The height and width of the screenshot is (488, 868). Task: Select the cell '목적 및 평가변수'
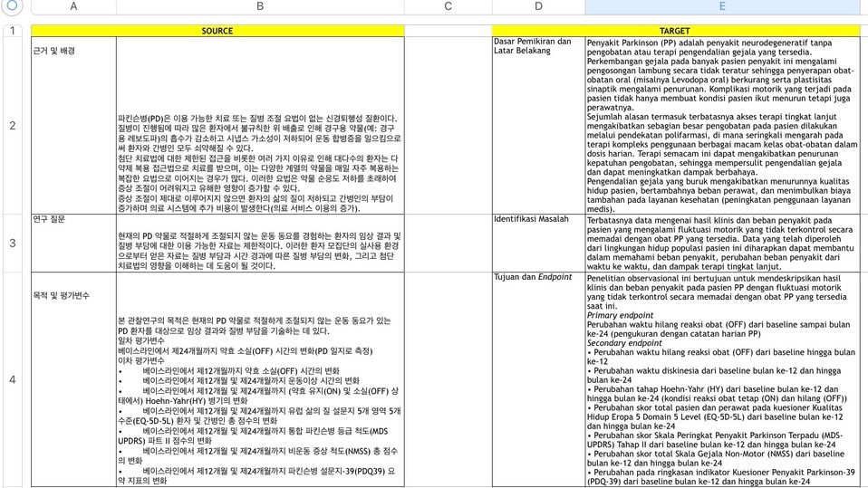[73, 379]
